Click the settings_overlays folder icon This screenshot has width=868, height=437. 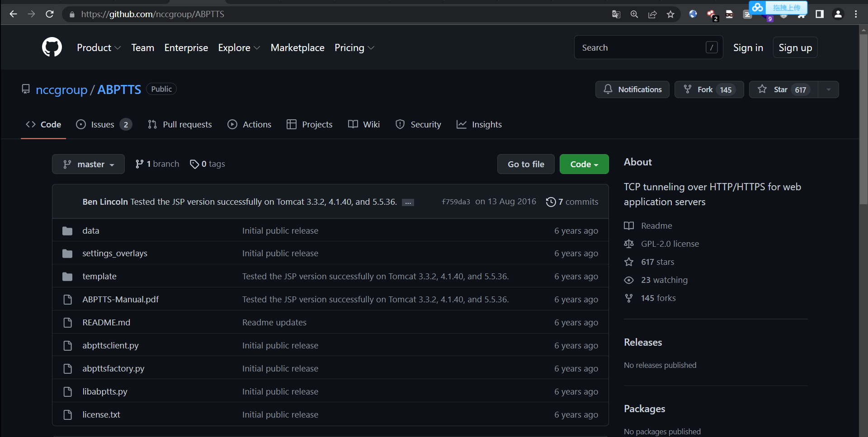pos(67,254)
